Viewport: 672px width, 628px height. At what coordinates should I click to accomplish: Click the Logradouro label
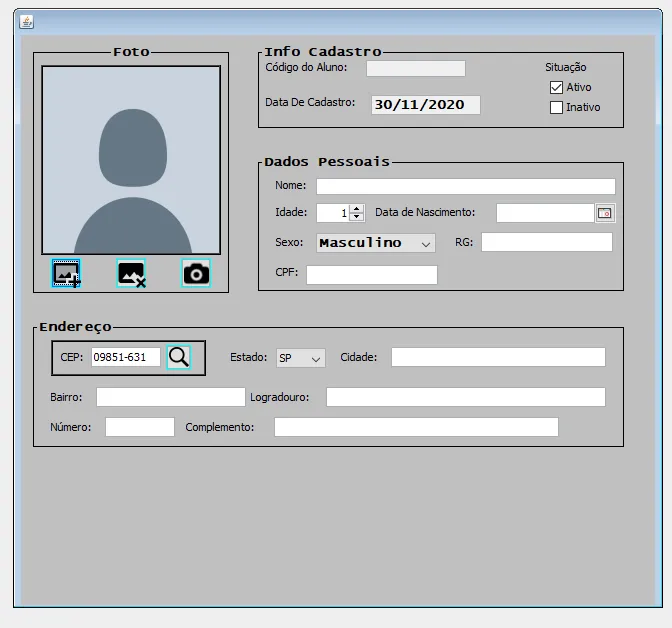click(x=279, y=397)
